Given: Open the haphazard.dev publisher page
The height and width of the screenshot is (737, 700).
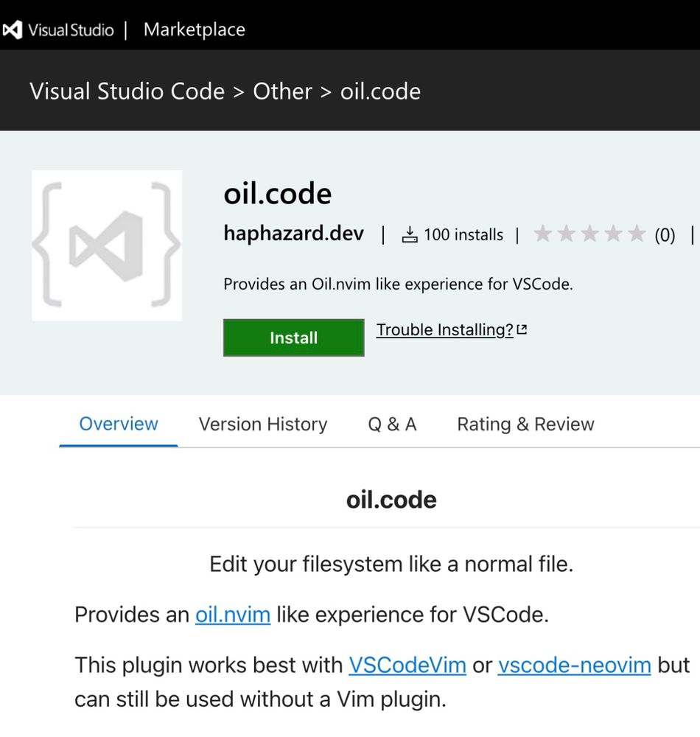Looking at the screenshot, I should tap(293, 234).
